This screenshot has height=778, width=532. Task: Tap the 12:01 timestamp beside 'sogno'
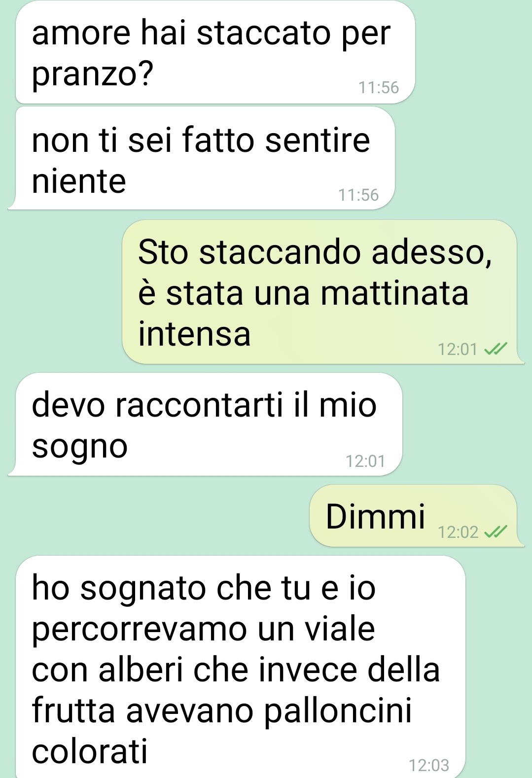click(x=365, y=461)
